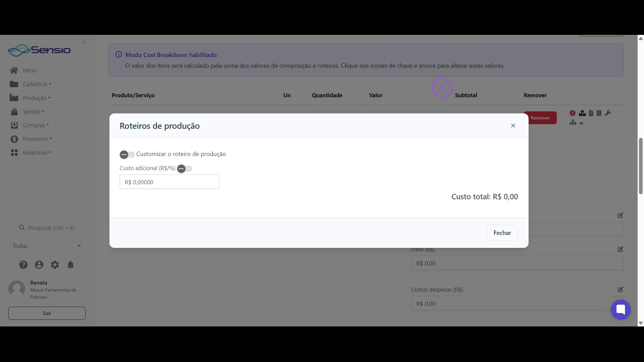644x362 pixels.
Task: Click the Produto/Serviço column header
Action: coord(133,95)
